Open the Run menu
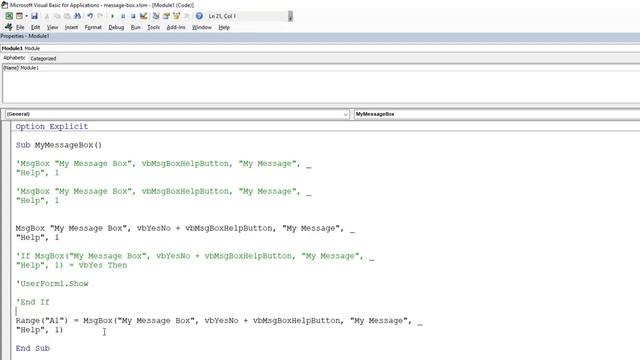The image size is (640, 360). (136, 27)
